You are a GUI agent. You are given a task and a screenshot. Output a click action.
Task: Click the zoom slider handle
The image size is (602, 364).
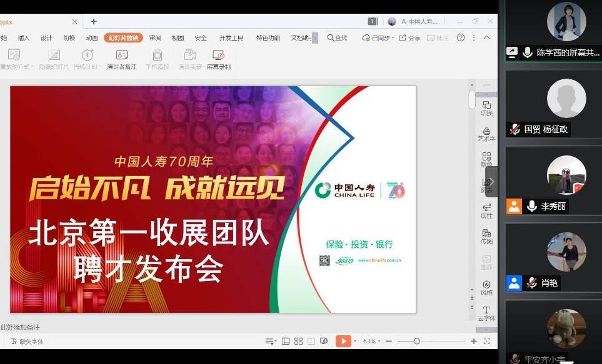click(x=416, y=341)
